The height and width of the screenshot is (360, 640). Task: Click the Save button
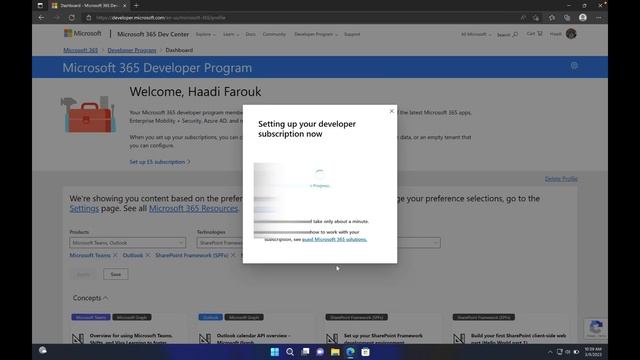point(116,274)
